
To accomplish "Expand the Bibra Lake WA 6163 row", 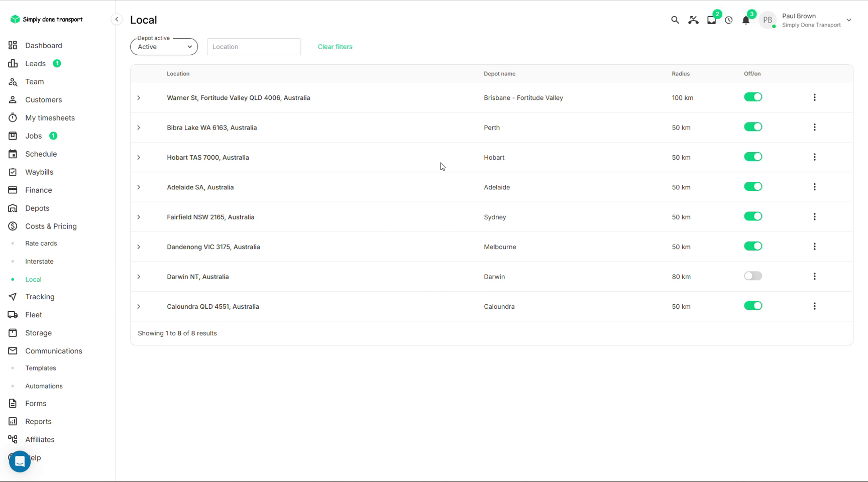I will coord(139,128).
